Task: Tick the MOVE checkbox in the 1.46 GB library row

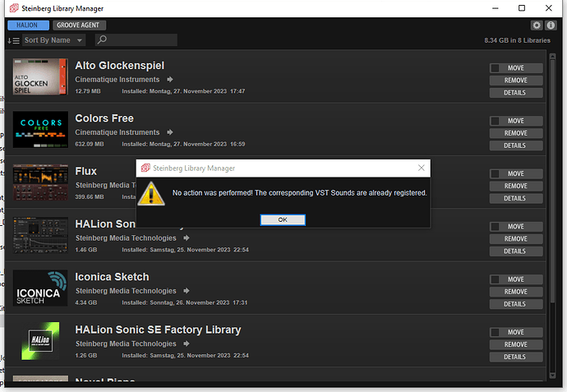Action: pyautogui.click(x=495, y=226)
